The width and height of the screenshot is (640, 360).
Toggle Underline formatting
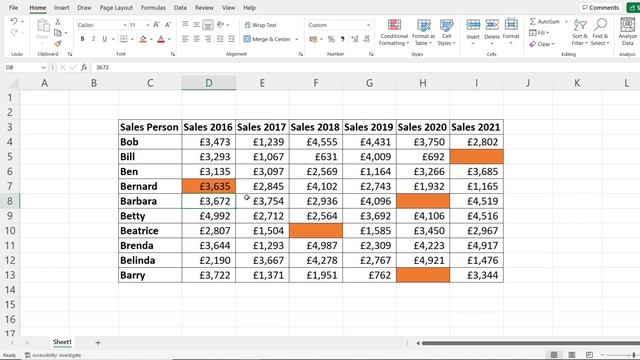coord(104,39)
